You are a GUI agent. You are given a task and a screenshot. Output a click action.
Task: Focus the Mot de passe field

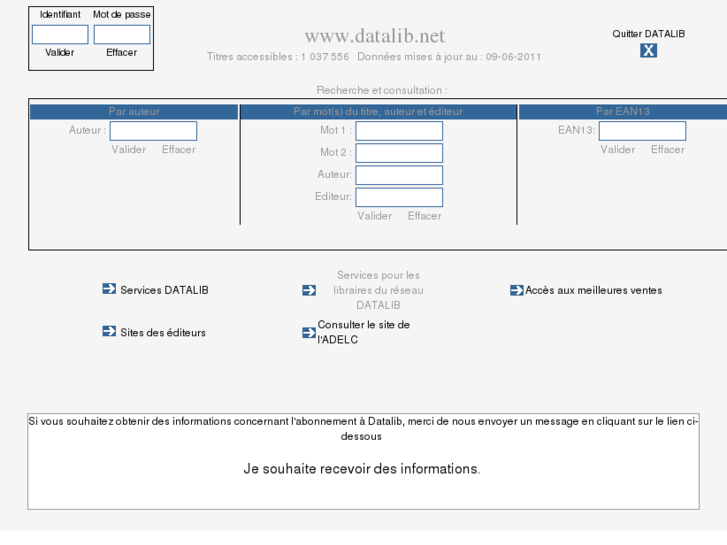coord(122,35)
